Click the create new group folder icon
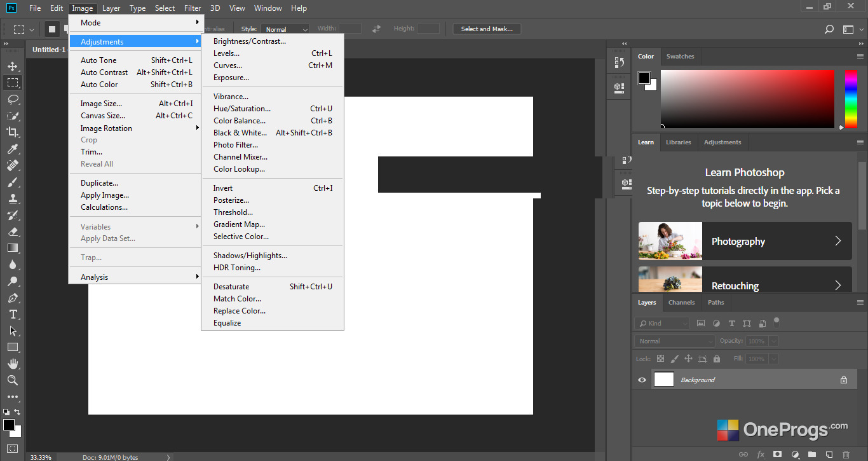 [x=812, y=455]
